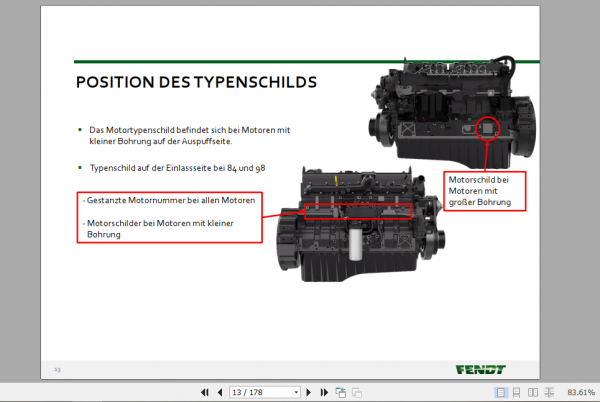Click the page number field 13 / 178
Viewport: 600px width, 402px height.
[264, 392]
